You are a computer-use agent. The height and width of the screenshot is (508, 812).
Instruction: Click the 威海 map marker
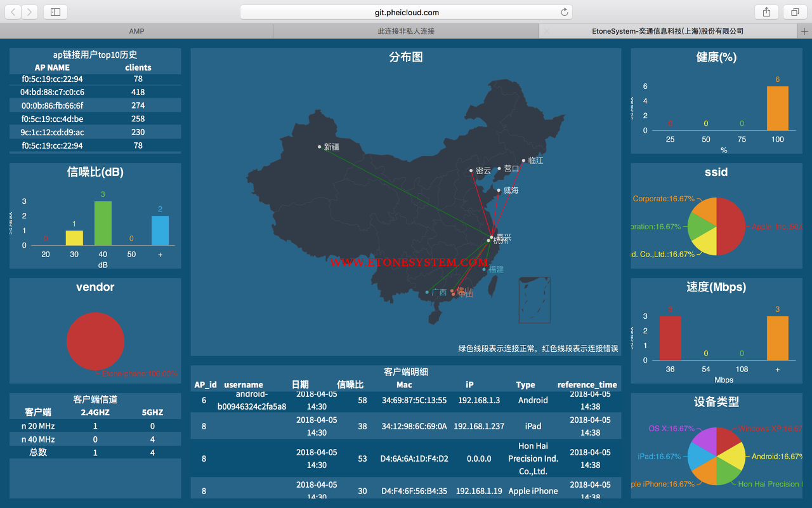pyautogui.click(x=499, y=190)
